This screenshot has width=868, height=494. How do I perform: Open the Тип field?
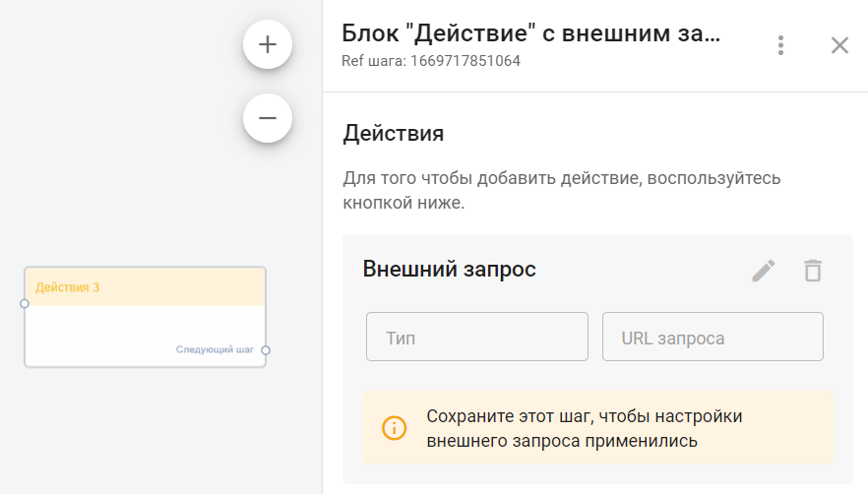pyautogui.click(x=476, y=338)
